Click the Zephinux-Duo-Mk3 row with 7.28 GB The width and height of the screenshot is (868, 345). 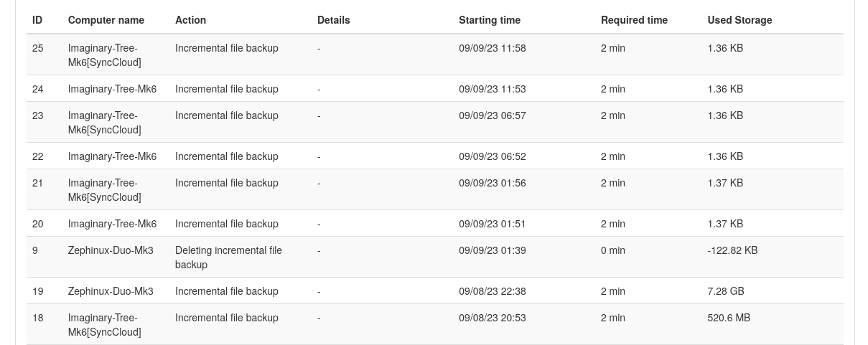(435, 291)
